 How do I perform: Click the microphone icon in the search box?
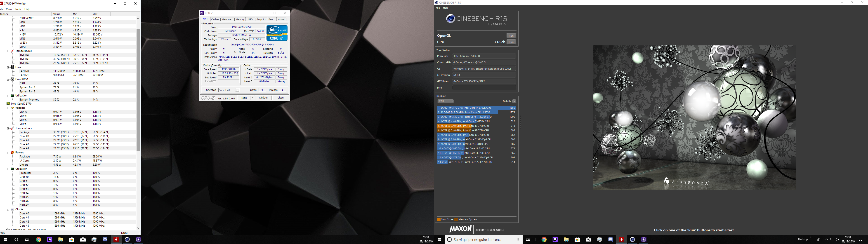point(518,240)
